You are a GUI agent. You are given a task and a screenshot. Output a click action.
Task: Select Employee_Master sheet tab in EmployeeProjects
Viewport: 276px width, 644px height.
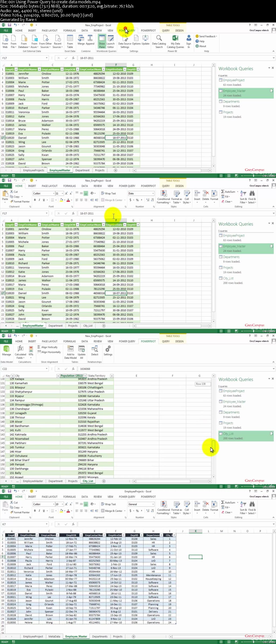click(x=76, y=636)
